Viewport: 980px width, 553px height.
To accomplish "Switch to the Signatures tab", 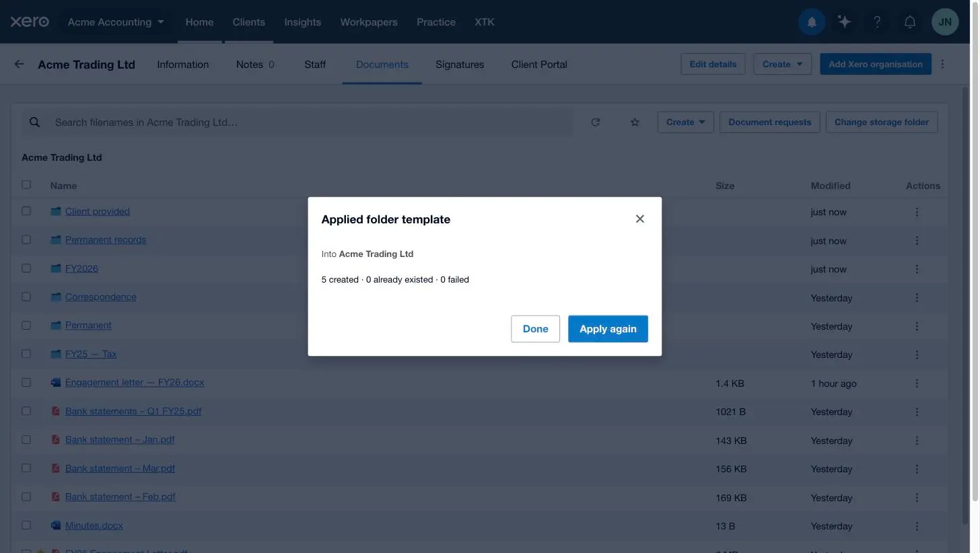I will [x=460, y=65].
